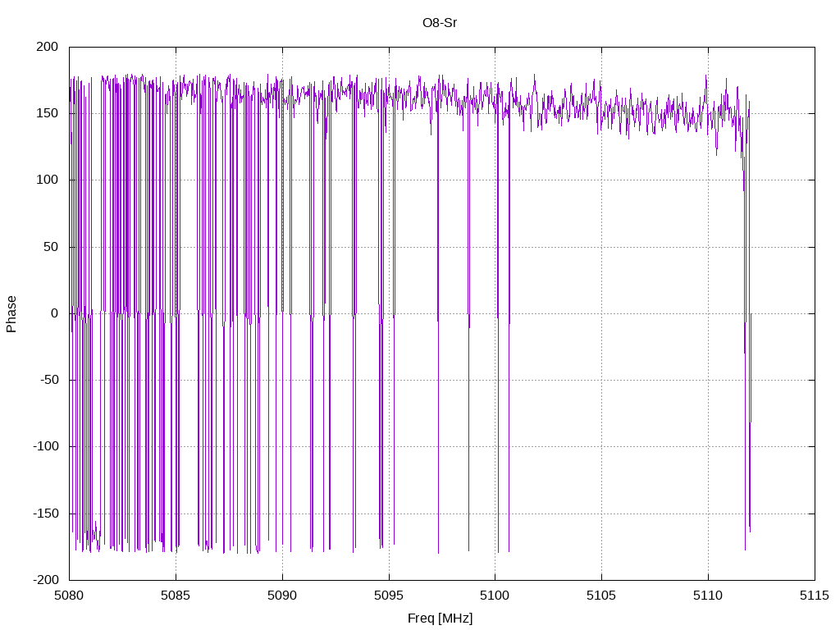This screenshot has width=840, height=630.
Task: Click the x-axis tick label 5110
Action: (708, 596)
